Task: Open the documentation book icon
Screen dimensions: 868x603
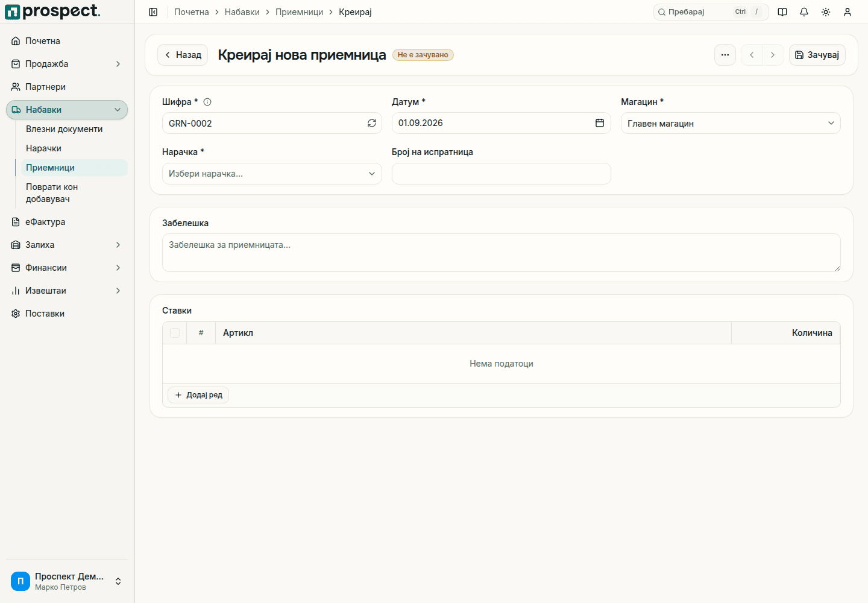Action: point(782,12)
